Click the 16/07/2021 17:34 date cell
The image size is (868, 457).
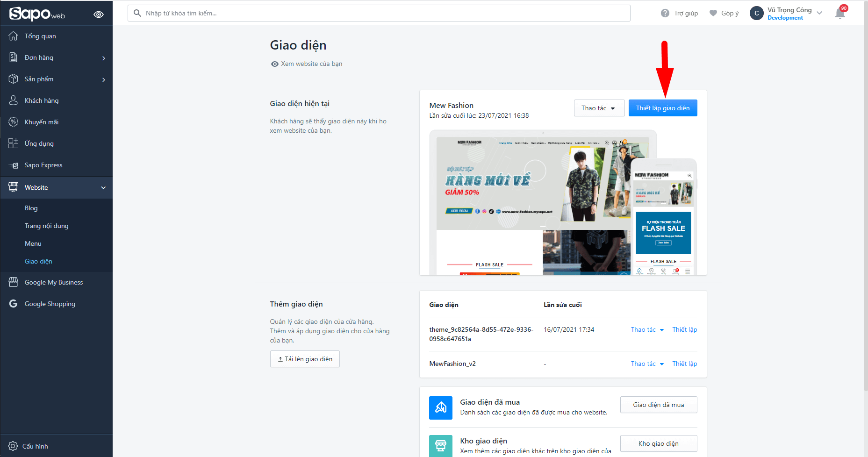[x=569, y=329]
